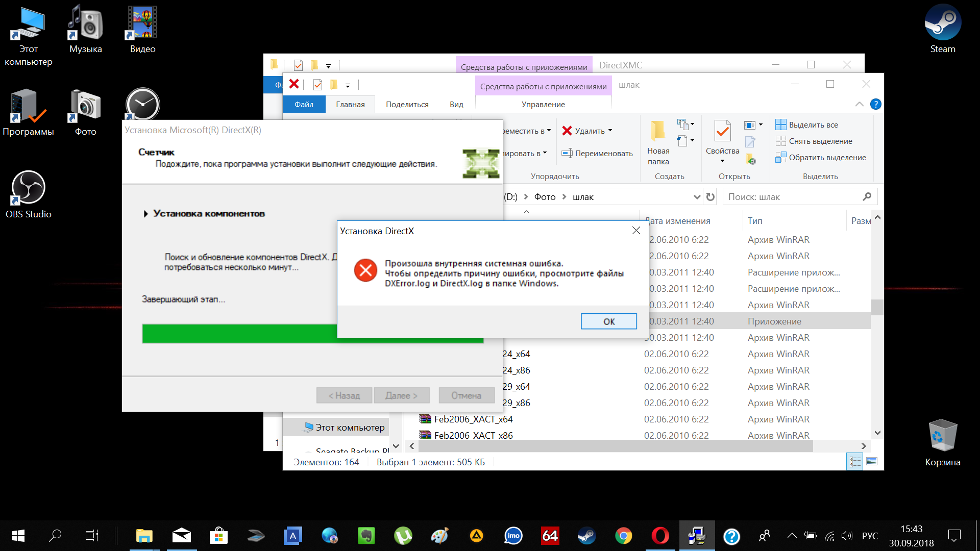980x551 pixels.
Task: Open explorer help question mark
Action: point(875,104)
